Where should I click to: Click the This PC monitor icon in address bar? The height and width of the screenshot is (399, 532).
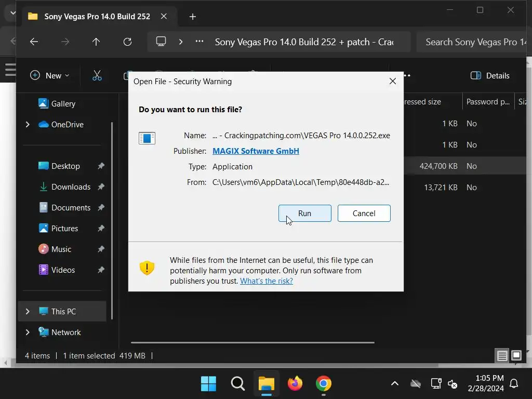coord(161,42)
